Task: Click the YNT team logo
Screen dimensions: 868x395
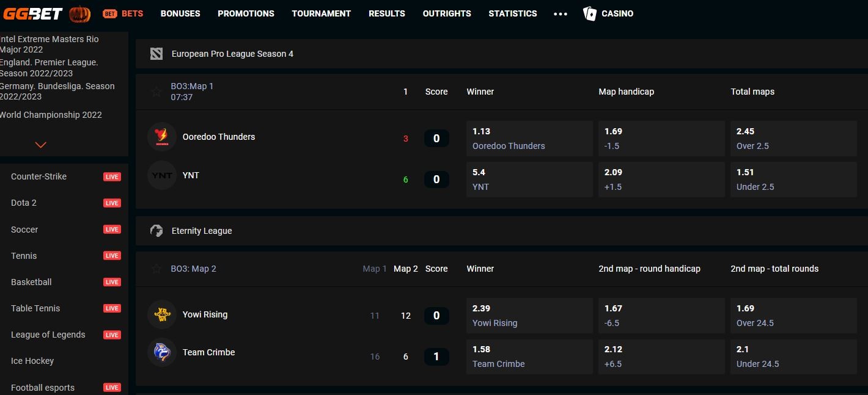Action: [x=162, y=175]
